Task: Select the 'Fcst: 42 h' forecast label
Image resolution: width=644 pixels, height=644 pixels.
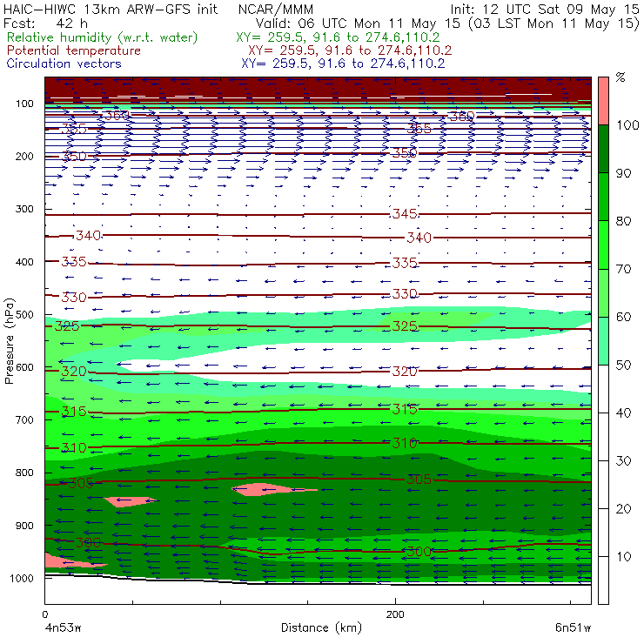Action: point(45,23)
